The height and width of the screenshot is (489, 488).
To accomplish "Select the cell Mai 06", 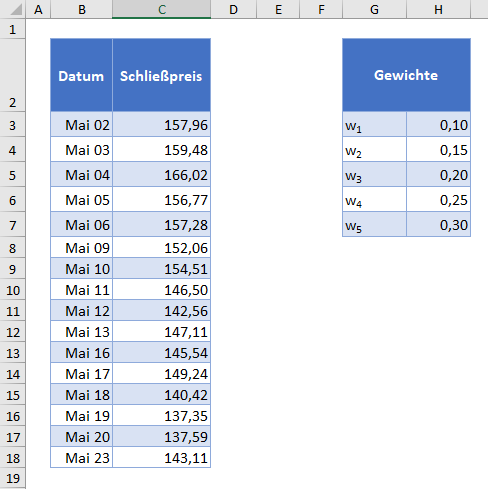I will tap(81, 224).
